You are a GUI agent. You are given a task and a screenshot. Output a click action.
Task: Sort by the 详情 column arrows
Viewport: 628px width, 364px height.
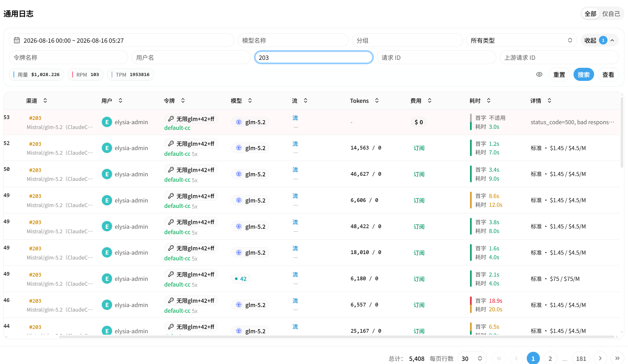pyautogui.click(x=549, y=101)
